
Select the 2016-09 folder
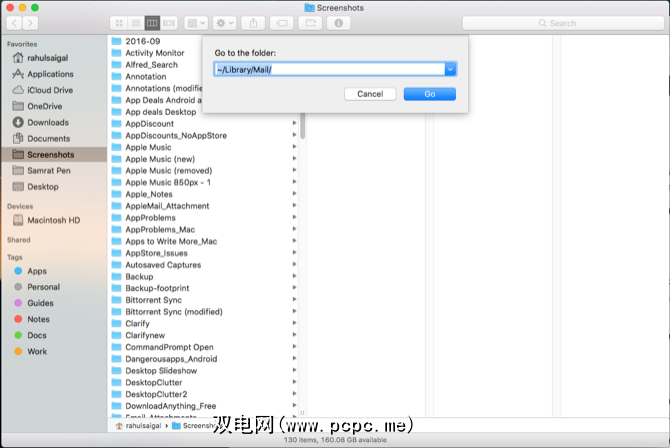coord(142,41)
